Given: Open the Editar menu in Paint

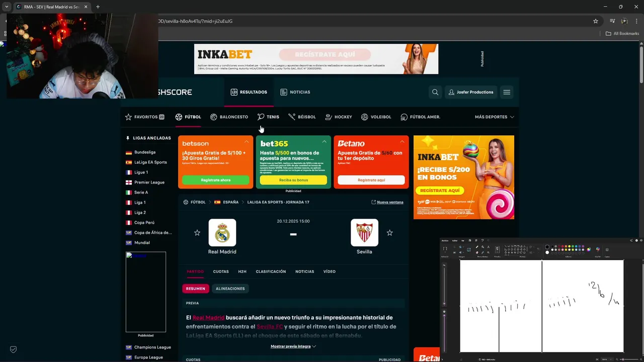Looking at the screenshot, I should [455, 240].
